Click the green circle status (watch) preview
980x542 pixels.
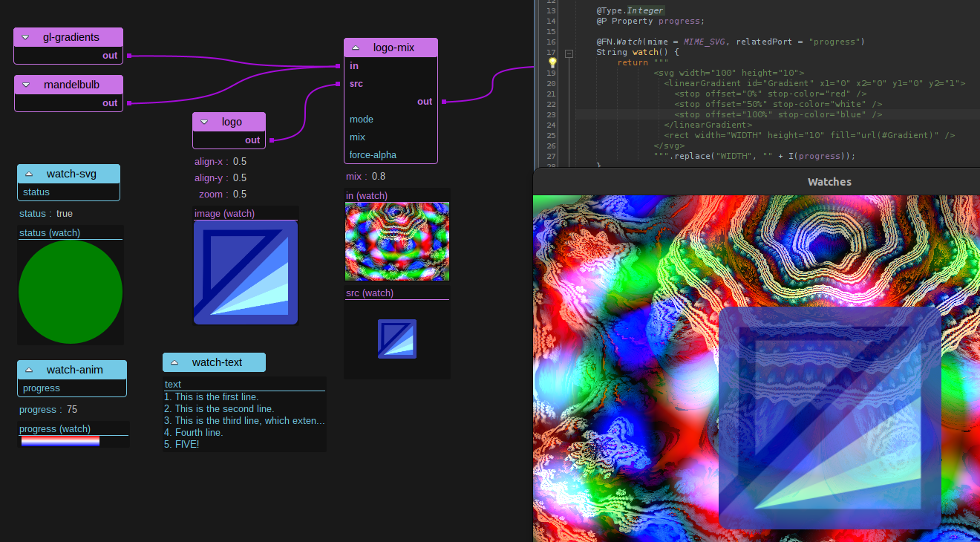click(71, 292)
